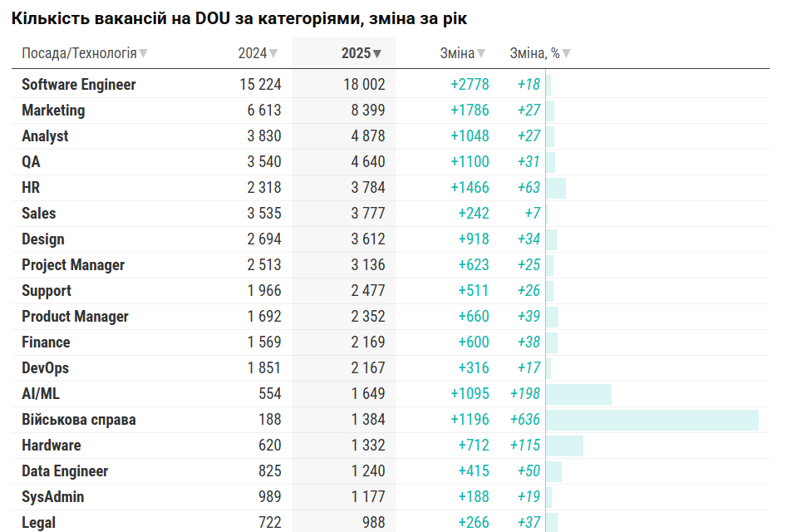
Task: Click the Software Engineer row label
Action: point(78,85)
